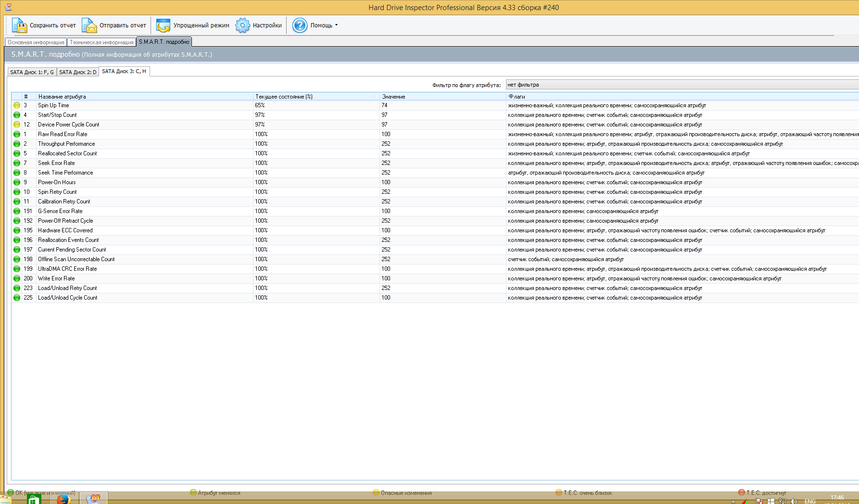Image resolution: width=859 pixels, height=504 pixels.
Task: Click green status dot for Hardware ECC Covered
Action: [17, 230]
